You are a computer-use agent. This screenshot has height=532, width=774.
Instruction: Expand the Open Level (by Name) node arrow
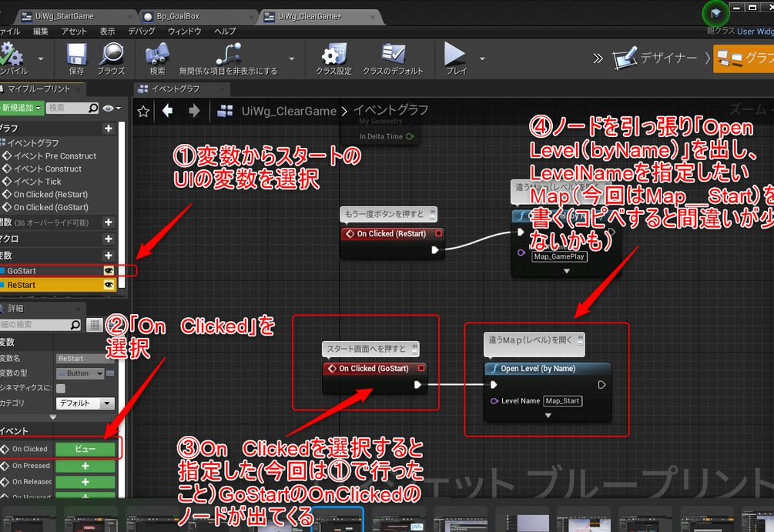pos(548,415)
